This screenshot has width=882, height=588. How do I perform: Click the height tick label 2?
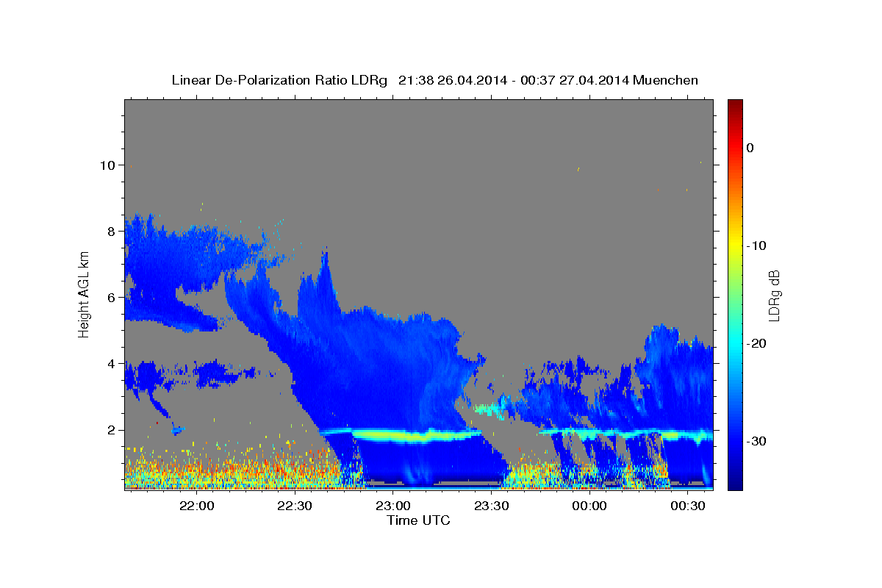112,430
